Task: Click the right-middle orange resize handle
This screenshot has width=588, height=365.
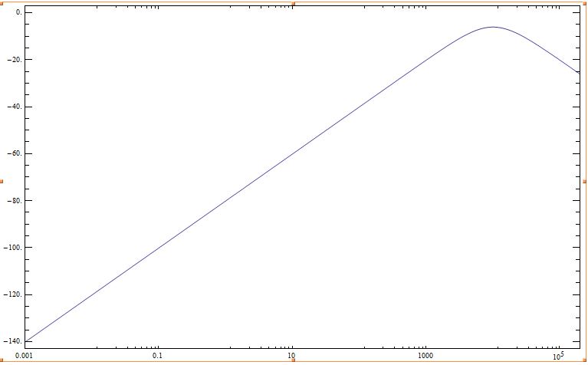Action: click(x=585, y=181)
